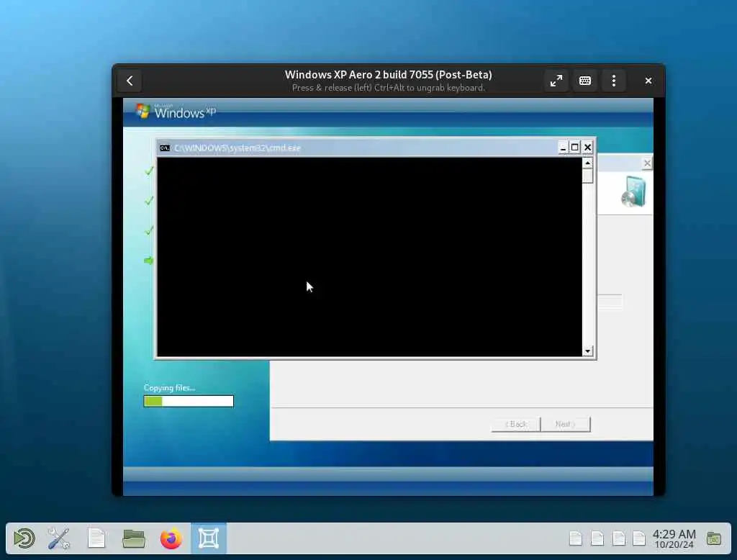Viewport: 737px width, 560px height.
Task: Open the keyboard shortcuts send menu
Action: [x=584, y=81]
